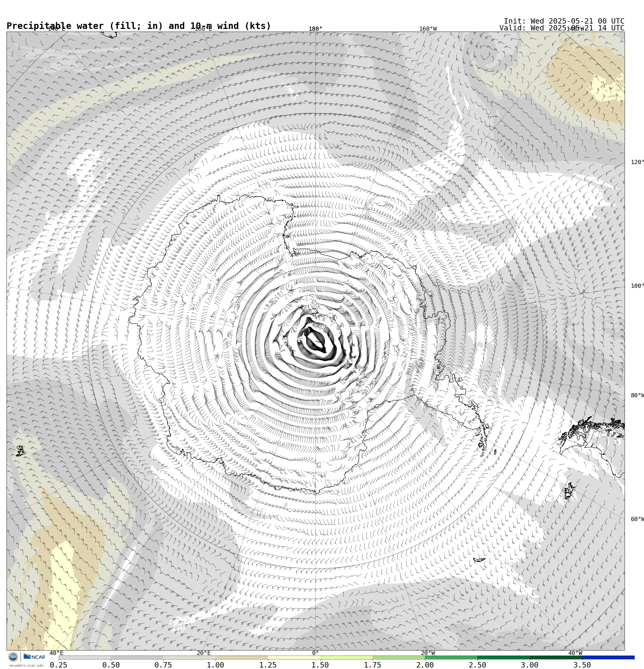Image resolution: width=644 pixels, height=669 pixels.
Task: Pick the dark green 2.50–3.00 colorbar swatch
Action: (504, 657)
